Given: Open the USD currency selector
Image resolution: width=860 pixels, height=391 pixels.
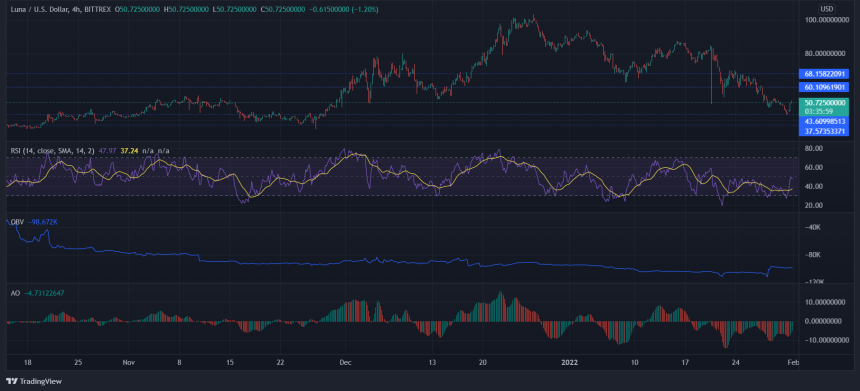Looking at the screenshot, I should tap(827, 9).
